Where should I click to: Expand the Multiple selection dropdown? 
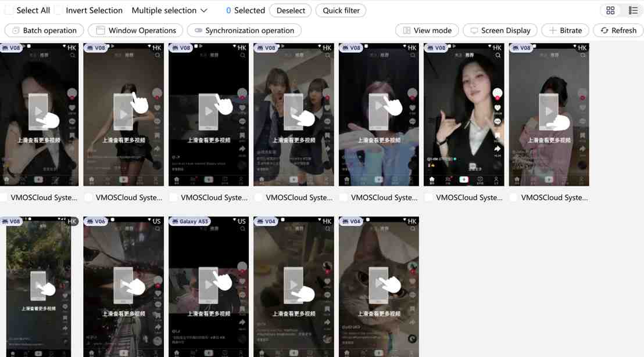[x=169, y=10]
